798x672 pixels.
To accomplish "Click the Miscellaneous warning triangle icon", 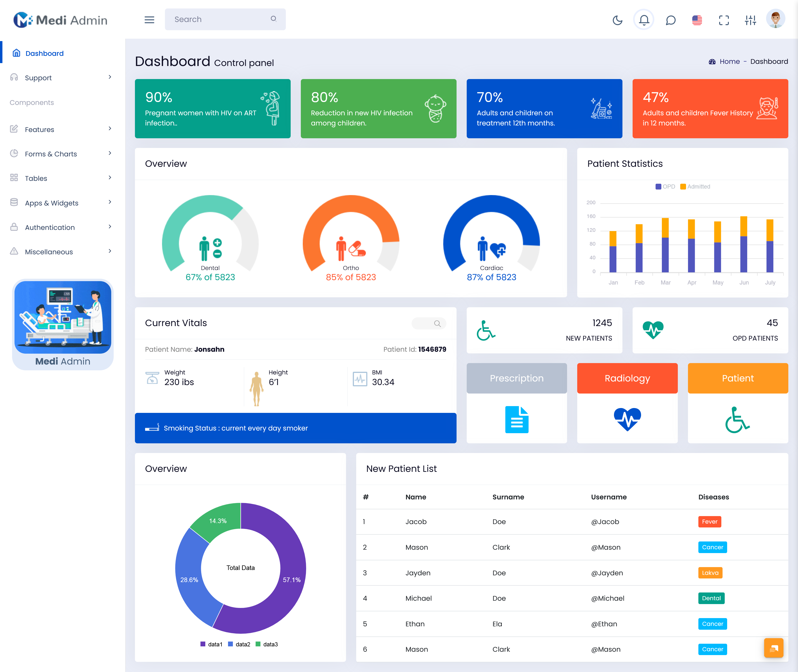I will coord(14,251).
